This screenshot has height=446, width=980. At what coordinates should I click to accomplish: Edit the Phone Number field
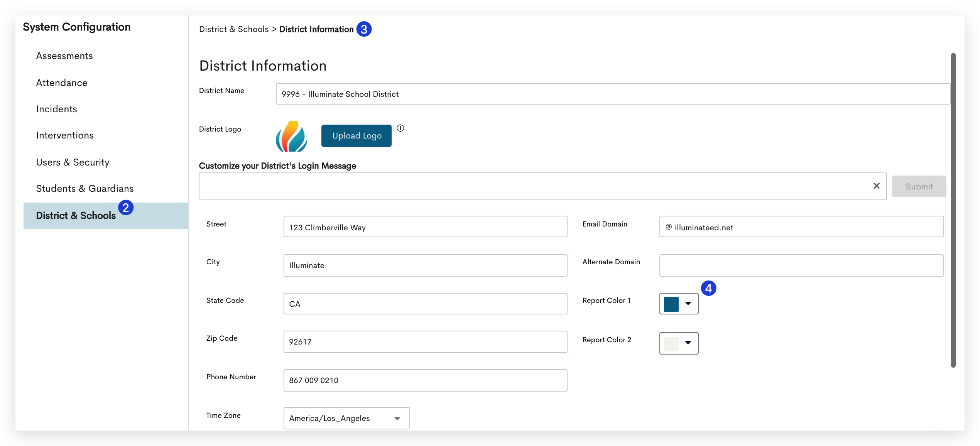[425, 380]
